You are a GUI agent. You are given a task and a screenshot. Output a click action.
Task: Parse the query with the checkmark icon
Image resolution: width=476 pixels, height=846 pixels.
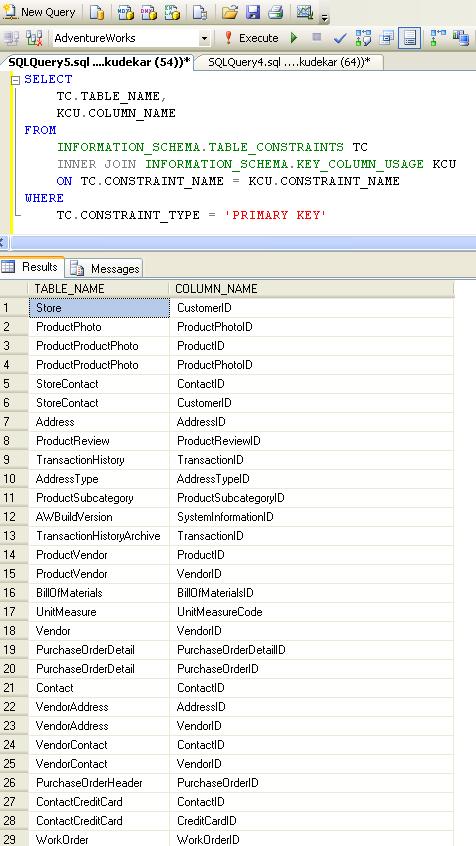coord(340,38)
